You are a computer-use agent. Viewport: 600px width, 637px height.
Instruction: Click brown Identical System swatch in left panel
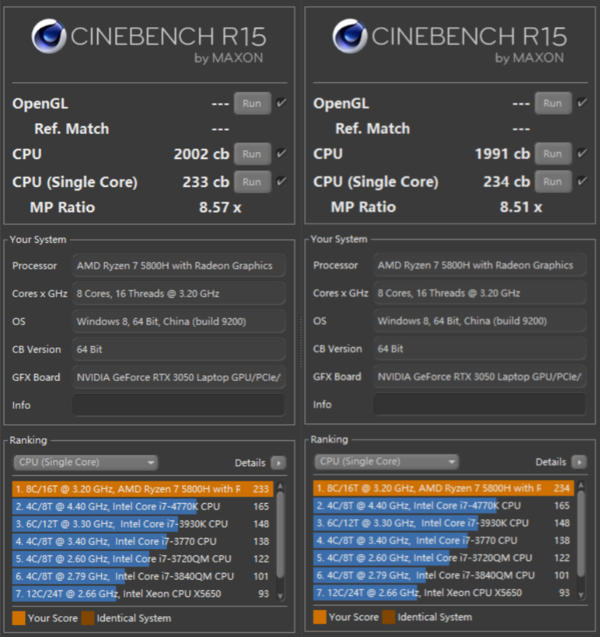[x=88, y=618]
